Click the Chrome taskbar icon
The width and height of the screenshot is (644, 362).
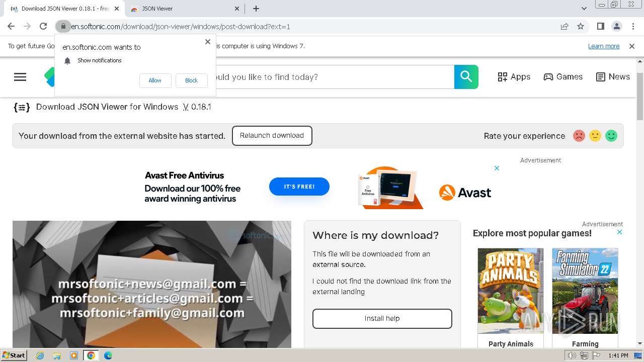point(91,355)
